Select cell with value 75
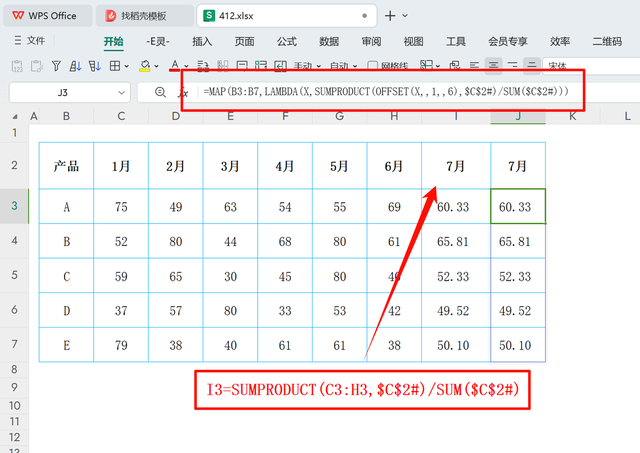 (121, 207)
